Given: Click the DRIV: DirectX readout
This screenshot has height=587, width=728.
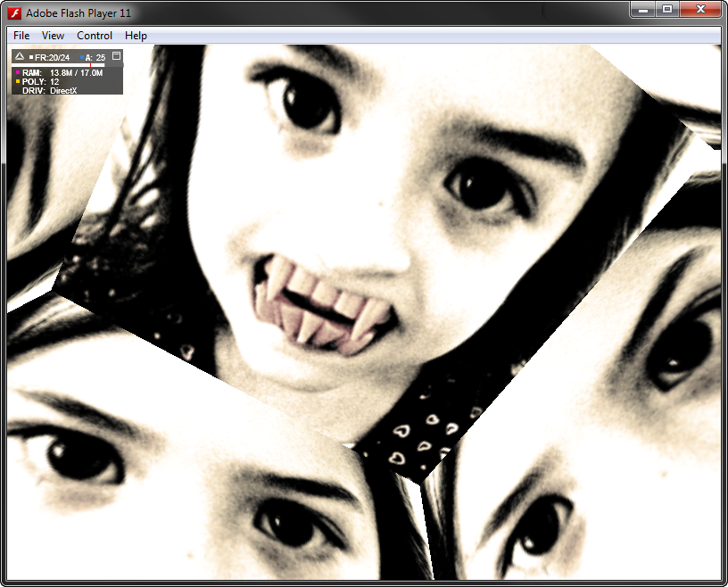Looking at the screenshot, I should (49, 91).
